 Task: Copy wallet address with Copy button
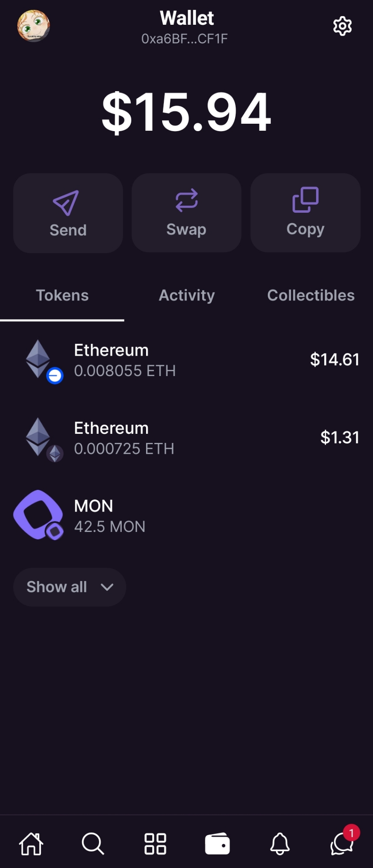pos(305,213)
